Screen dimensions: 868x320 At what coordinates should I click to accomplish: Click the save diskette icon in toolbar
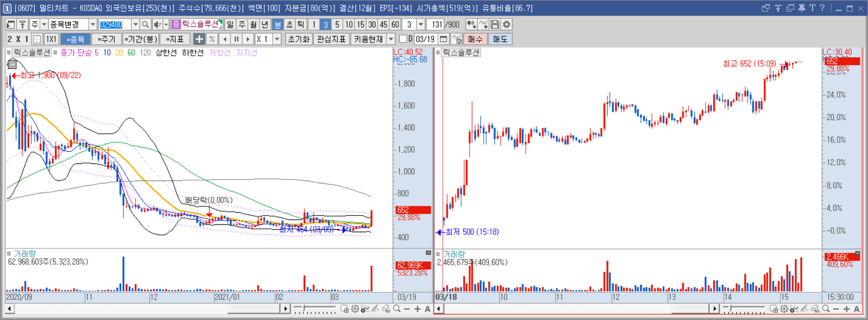coord(495,24)
